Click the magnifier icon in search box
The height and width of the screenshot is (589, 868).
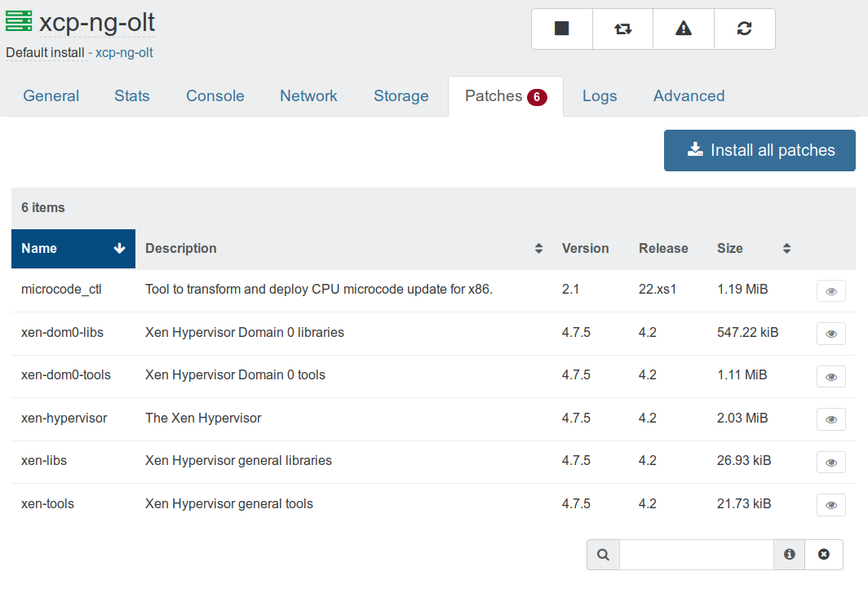tap(604, 555)
